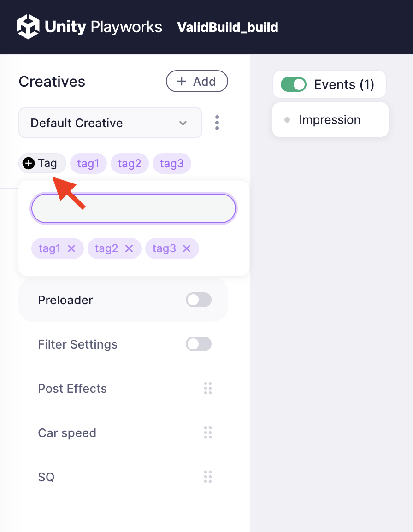Remove tag3 using its X icon
The height and width of the screenshot is (532, 413).
coord(187,248)
